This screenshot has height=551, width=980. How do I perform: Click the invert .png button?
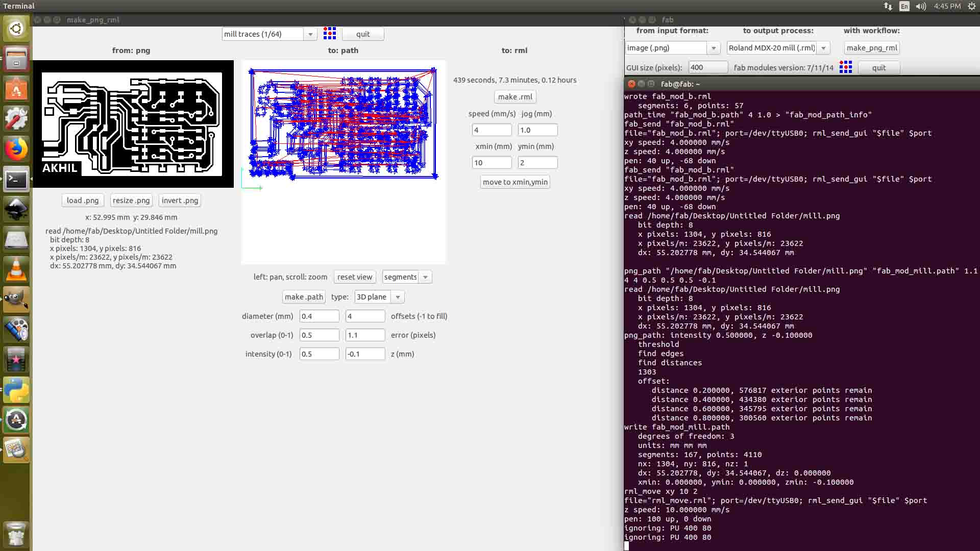[x=180, y=201]
